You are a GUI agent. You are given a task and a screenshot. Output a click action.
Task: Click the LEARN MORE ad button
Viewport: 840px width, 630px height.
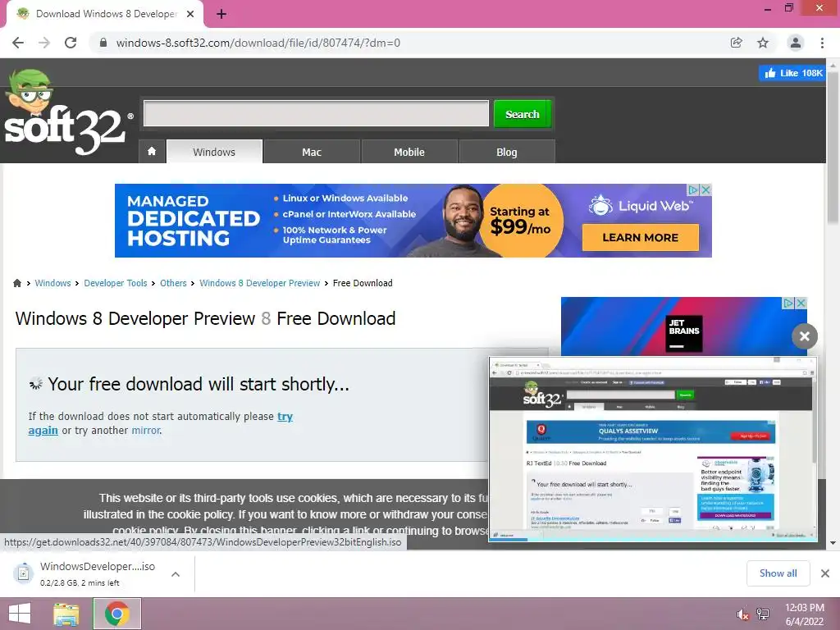[640, 237]
